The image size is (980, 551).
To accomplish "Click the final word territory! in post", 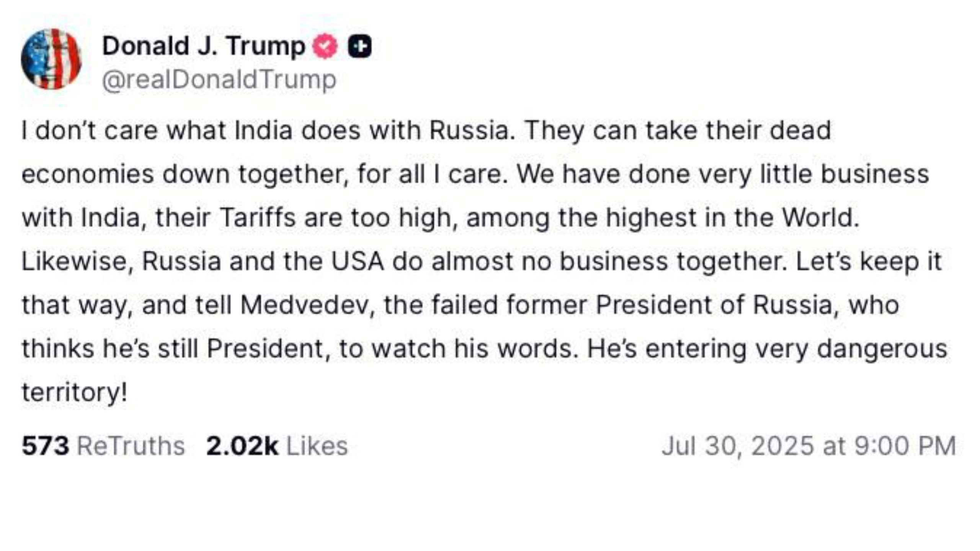I will click(75, 392).
